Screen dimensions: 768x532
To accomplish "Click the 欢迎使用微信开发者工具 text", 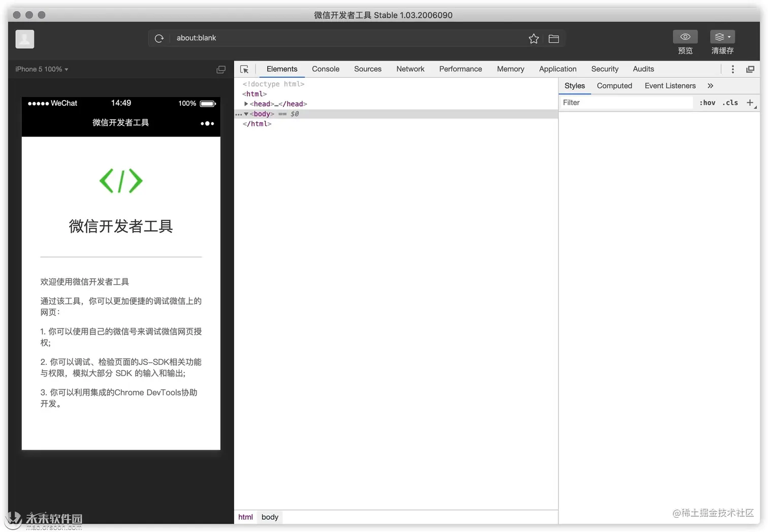I will (85, 282).
